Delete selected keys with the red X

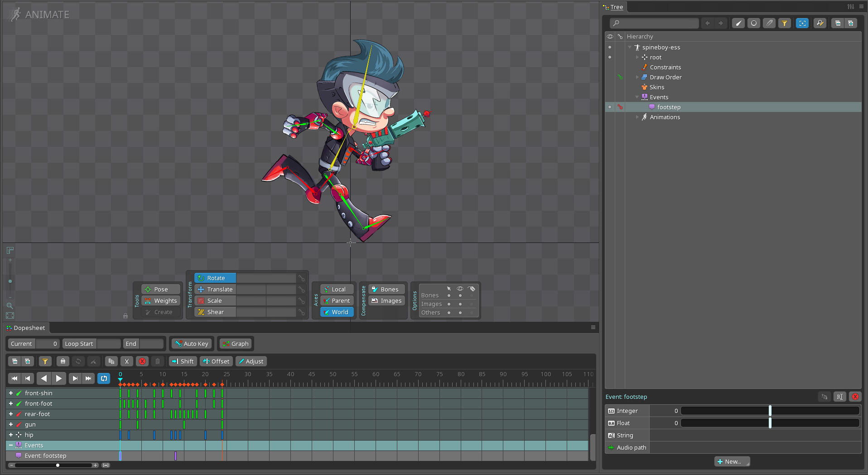tap(142, 361)
